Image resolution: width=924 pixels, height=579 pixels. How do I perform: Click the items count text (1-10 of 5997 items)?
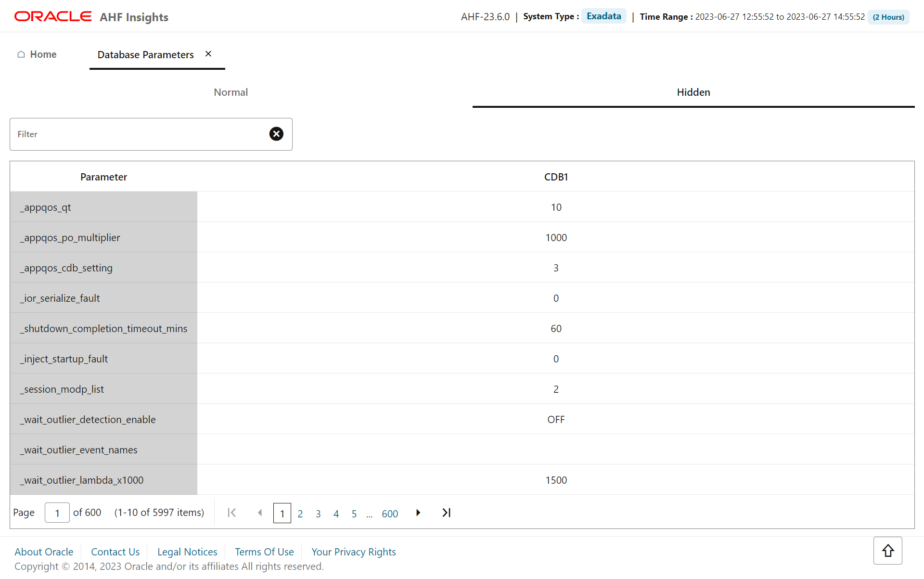pyautogui.click(x=159, y=513)
